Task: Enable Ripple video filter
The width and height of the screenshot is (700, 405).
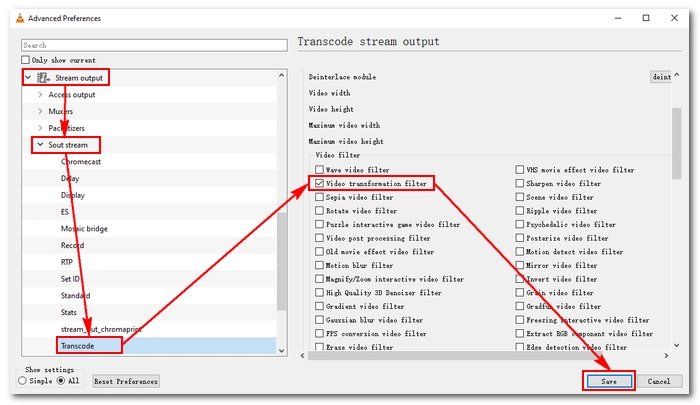Action: click(520, 211)
